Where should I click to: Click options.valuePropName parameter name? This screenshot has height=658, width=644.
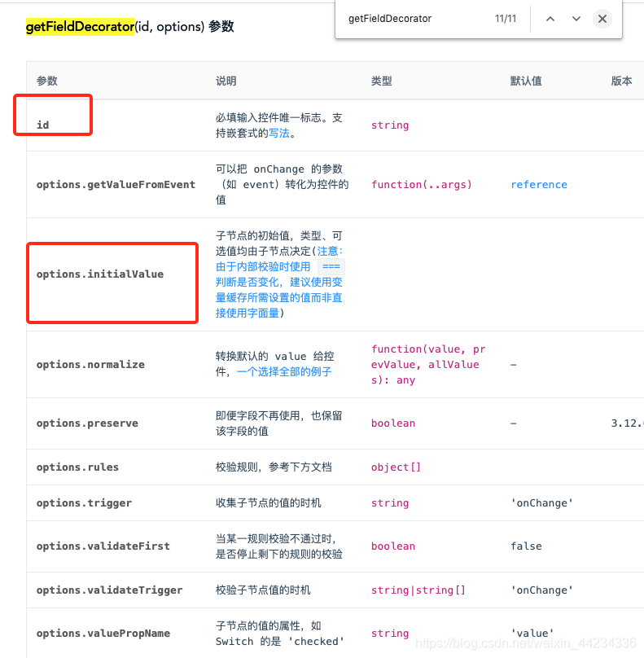click(x=103, y=634)
